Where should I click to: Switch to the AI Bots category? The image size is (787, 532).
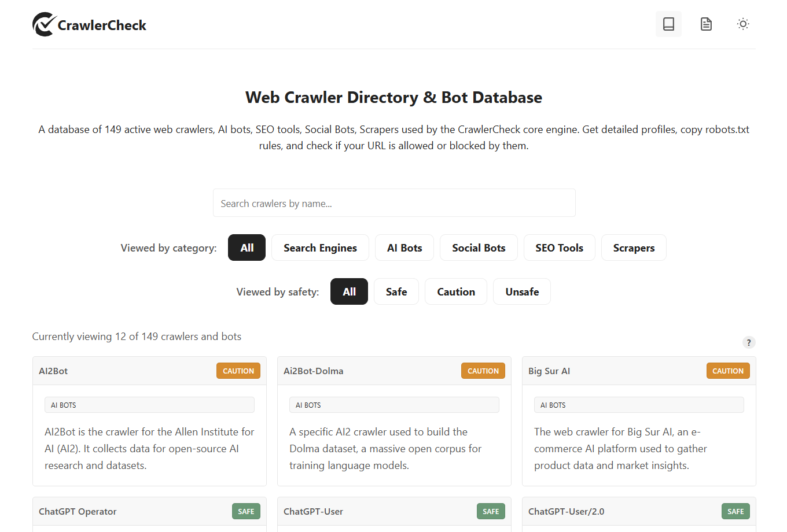[404, 247]
